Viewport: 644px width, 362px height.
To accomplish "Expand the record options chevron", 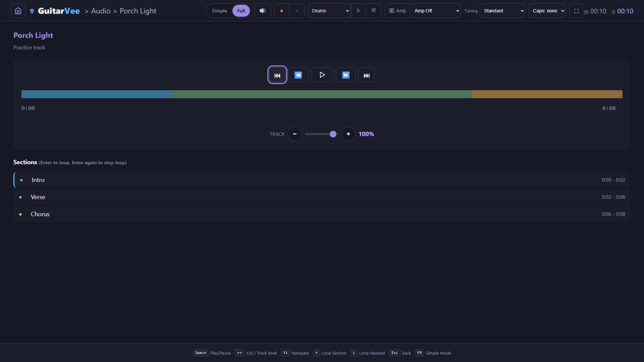I will (x=297, y=11).
